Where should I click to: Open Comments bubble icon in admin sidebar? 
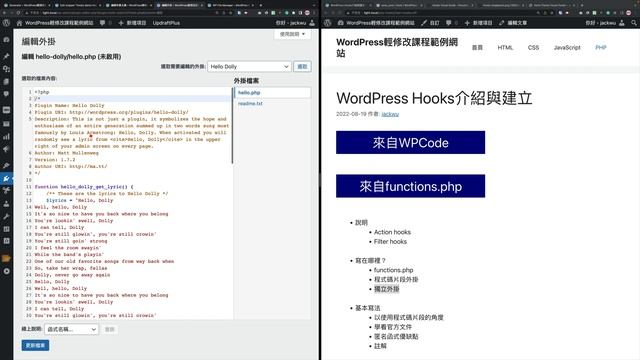click(6, 94)
